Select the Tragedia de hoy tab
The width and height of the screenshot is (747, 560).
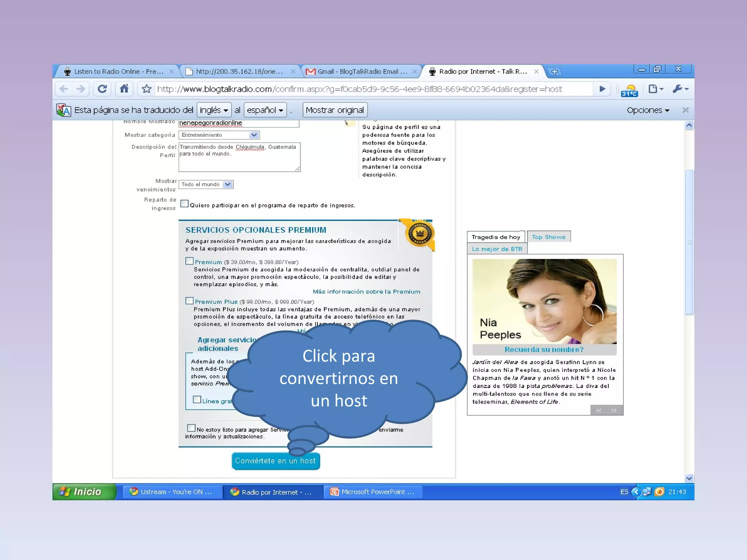click(496, 237)
